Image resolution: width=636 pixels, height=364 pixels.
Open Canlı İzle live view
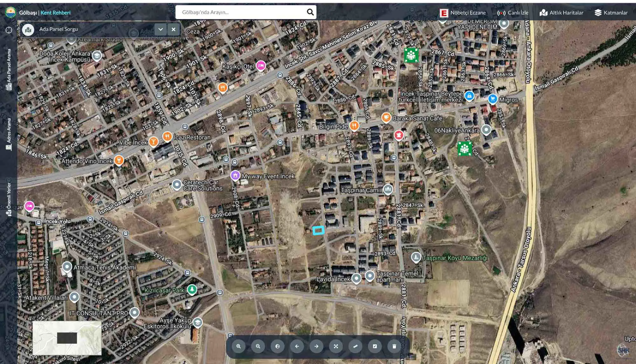click(513, 13)
